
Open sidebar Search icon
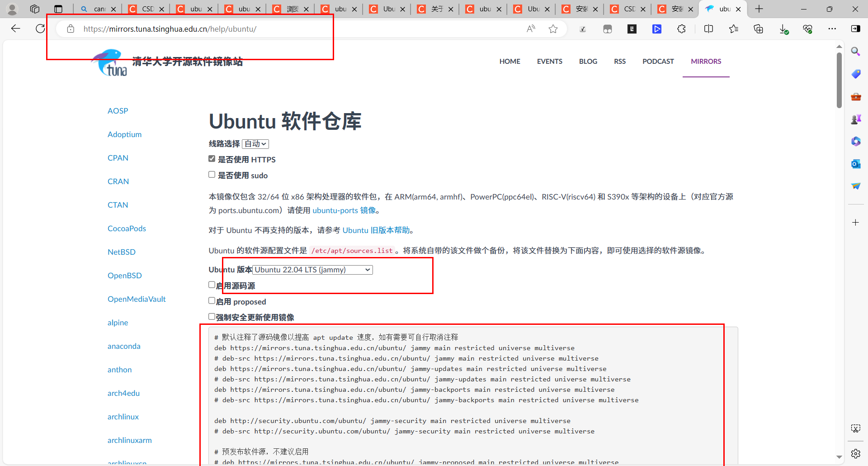point(855,51)
